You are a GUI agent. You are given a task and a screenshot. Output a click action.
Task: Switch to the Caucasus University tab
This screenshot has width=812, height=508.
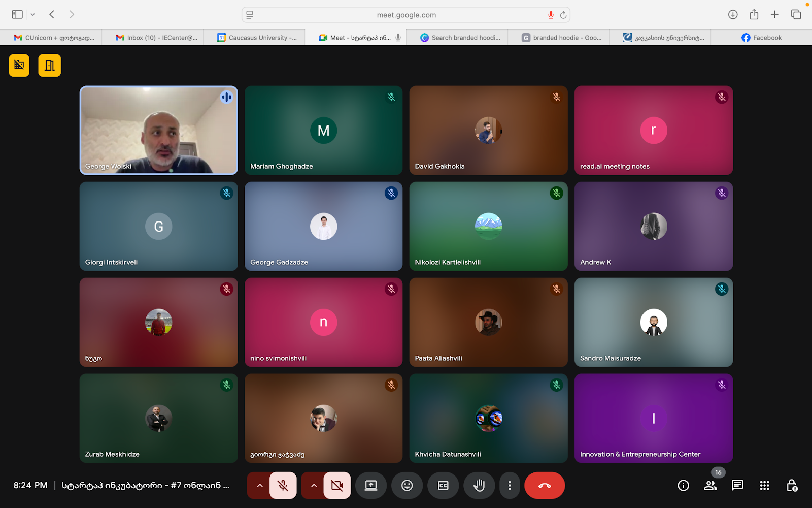[x=257, y=38]
